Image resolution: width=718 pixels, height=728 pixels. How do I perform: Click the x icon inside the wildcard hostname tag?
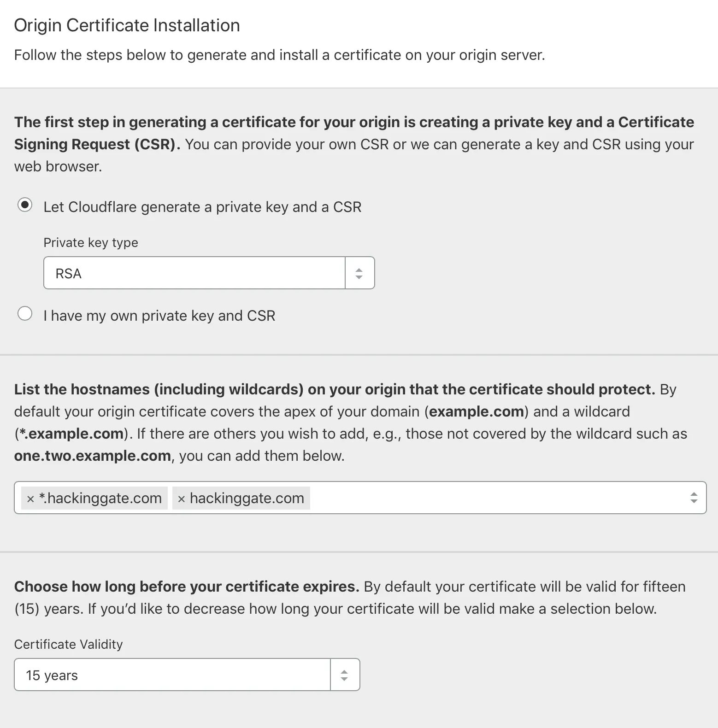(29, 498)
